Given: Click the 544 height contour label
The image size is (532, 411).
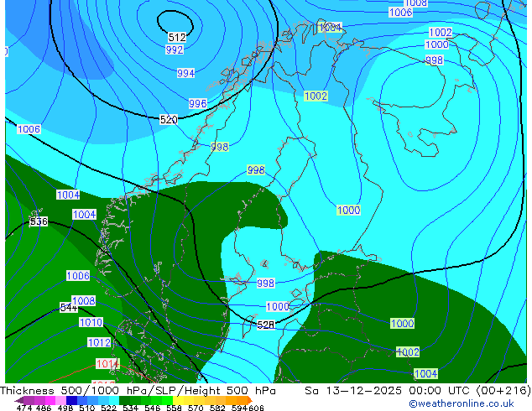Looking at the screenshot, I should click(69, 308).
